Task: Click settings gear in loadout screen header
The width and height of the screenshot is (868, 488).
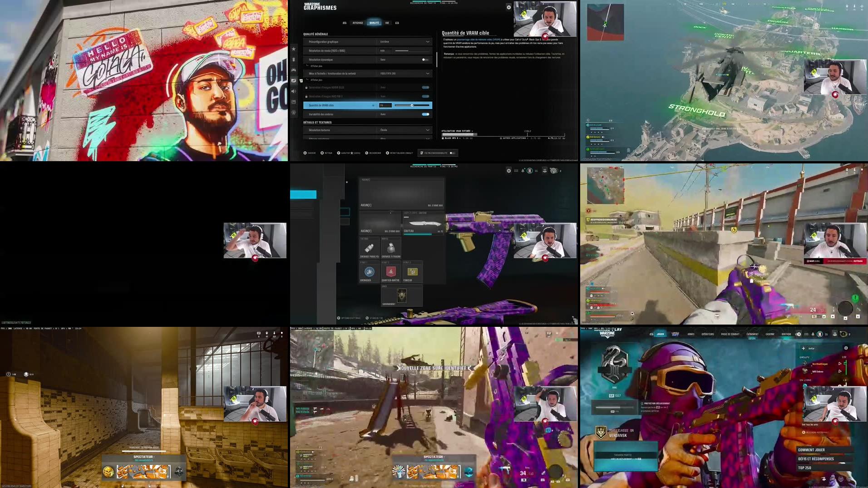Action: 509,171
